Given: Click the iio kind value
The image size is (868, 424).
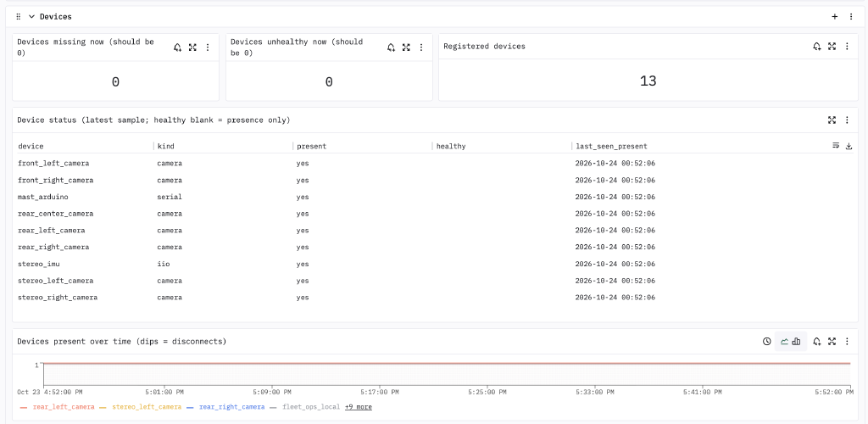Looking at the screenshot, I should point(164,264).
